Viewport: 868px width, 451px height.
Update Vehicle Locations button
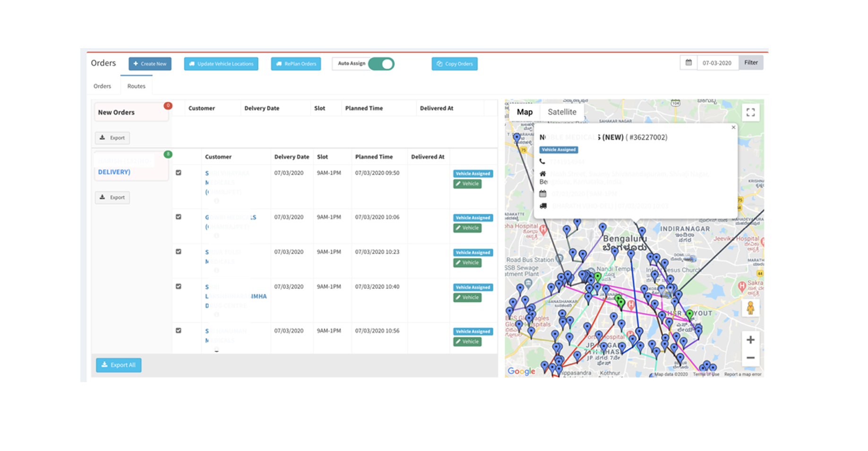221,64
